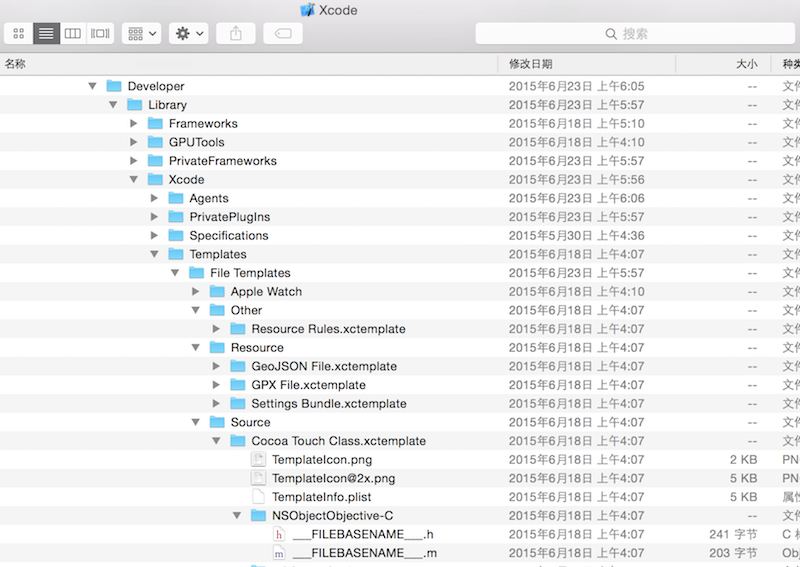Expand the GeoJSON File.xctemplate folder
Image resolution: width=800 pixels, height=567 pixels.
click(x=216, y=366)
